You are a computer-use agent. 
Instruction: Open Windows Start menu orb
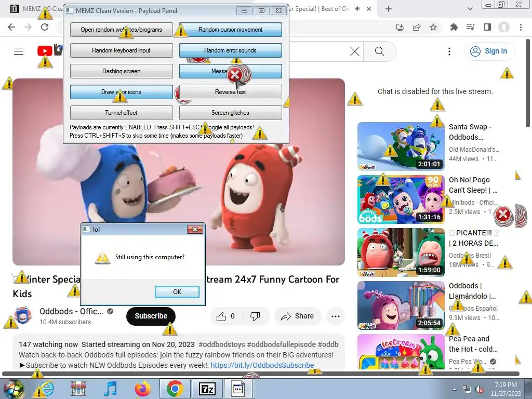14,389
